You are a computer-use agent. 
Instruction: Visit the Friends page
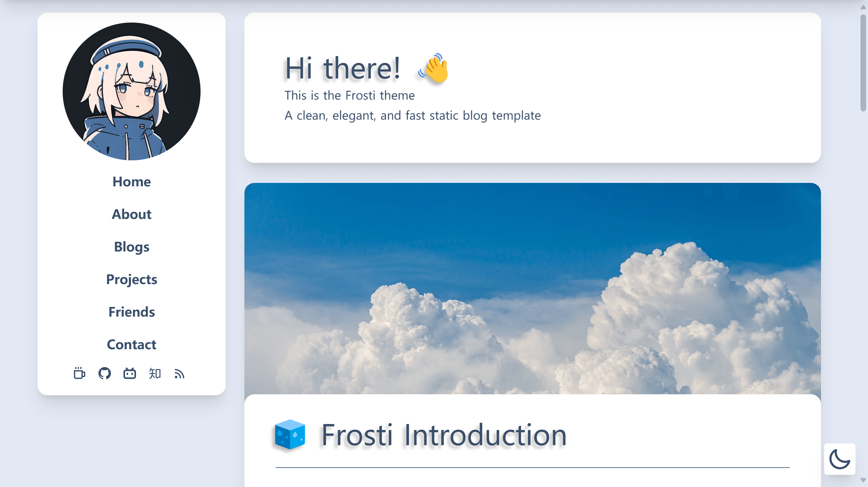point(131,312)
